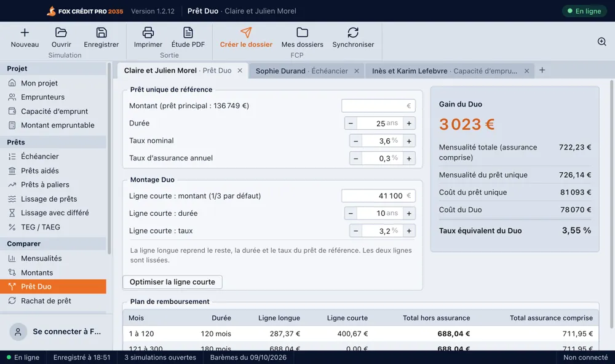Viewport: 615px width, 364px height.
Task: Select TEG / TAEG
Action: coord(54,227)
